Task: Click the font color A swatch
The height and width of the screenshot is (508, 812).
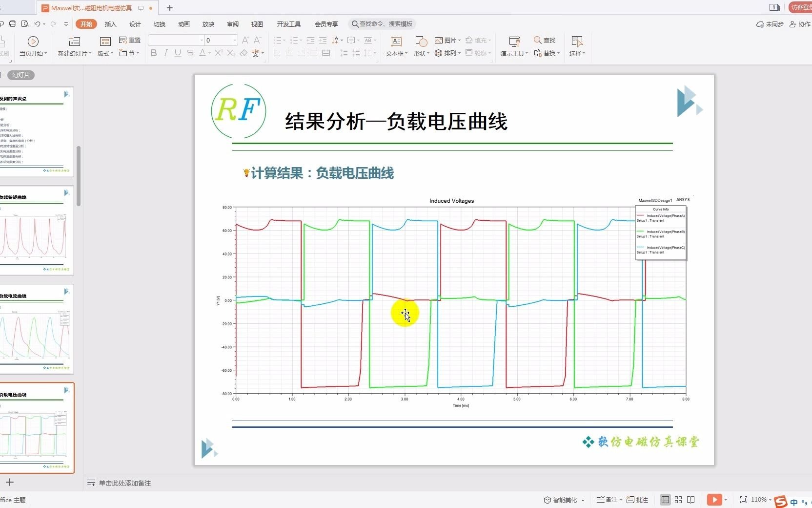Action: [x=203, y=53]
